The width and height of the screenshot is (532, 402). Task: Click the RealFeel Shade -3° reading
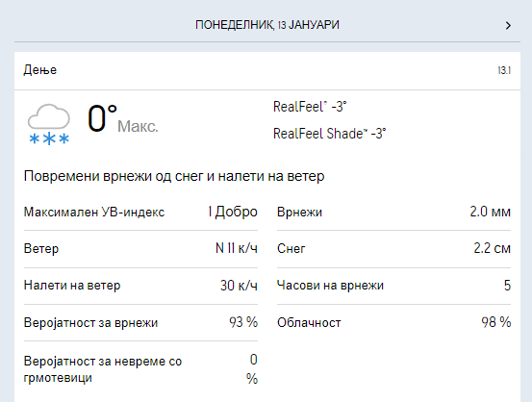click(329, 134)
